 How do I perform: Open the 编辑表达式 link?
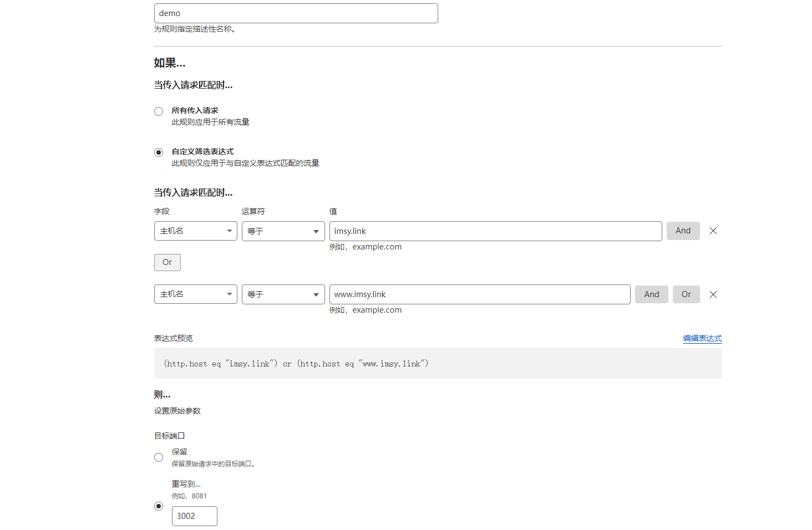(x=702, y=338)
